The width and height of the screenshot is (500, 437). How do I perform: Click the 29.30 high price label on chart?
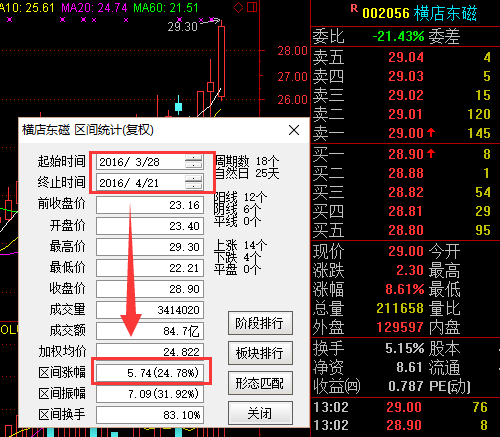(182, 26)
